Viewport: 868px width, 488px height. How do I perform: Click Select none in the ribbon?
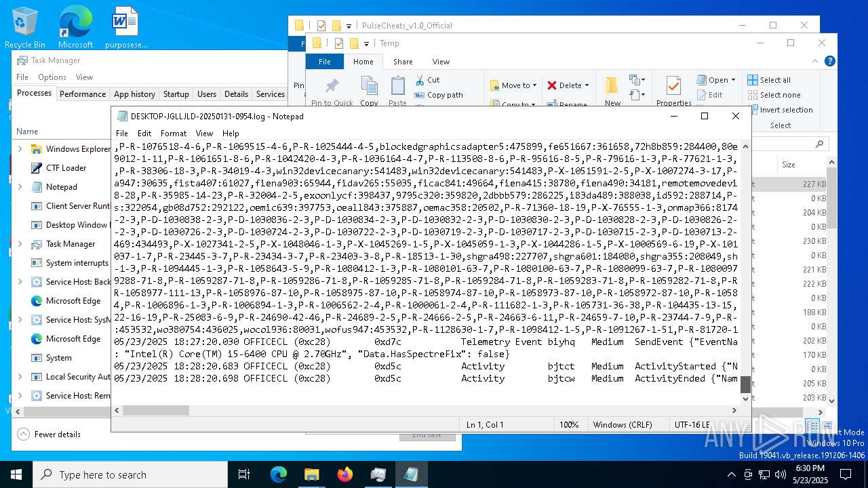tap(774, 95)
